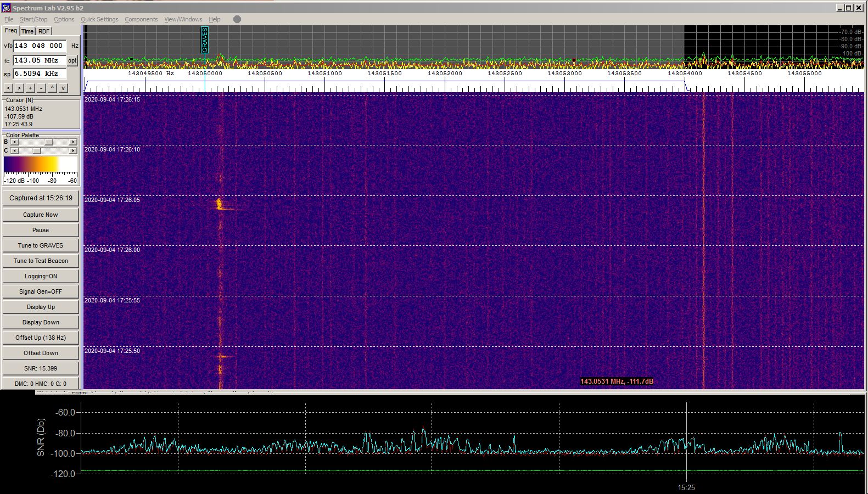Toggle the Signal Gen=OFF button
Screen dimensions: 868x494
pyautogui.click(x=41, y=291)
